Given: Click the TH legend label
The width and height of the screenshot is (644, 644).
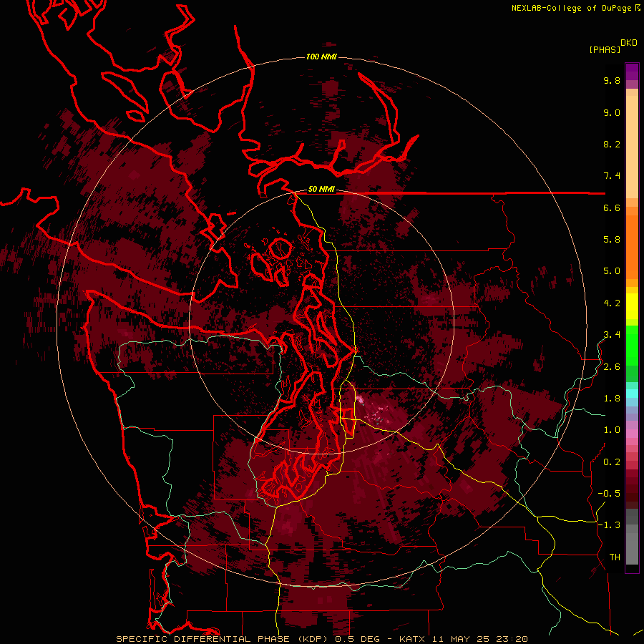Looking at the screenshot, I should click(x=615, y=557).
